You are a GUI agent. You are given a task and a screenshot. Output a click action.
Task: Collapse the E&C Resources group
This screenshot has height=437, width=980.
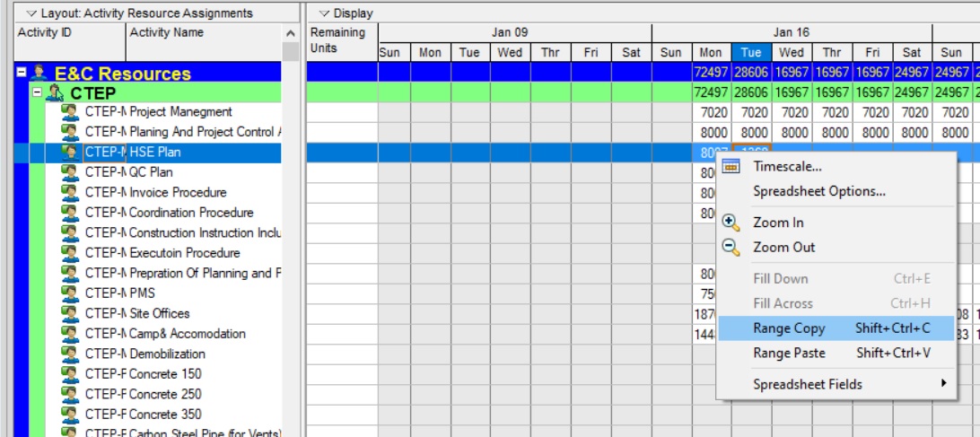[x=22, y=72]
